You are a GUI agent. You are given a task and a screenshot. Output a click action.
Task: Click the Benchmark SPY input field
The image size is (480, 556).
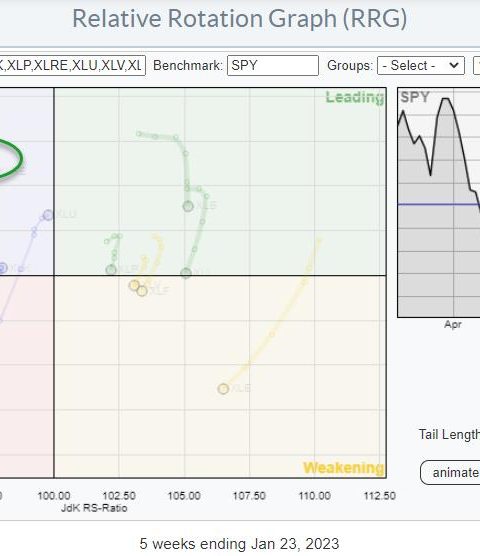pyautogui.click(x=273, y=66)
